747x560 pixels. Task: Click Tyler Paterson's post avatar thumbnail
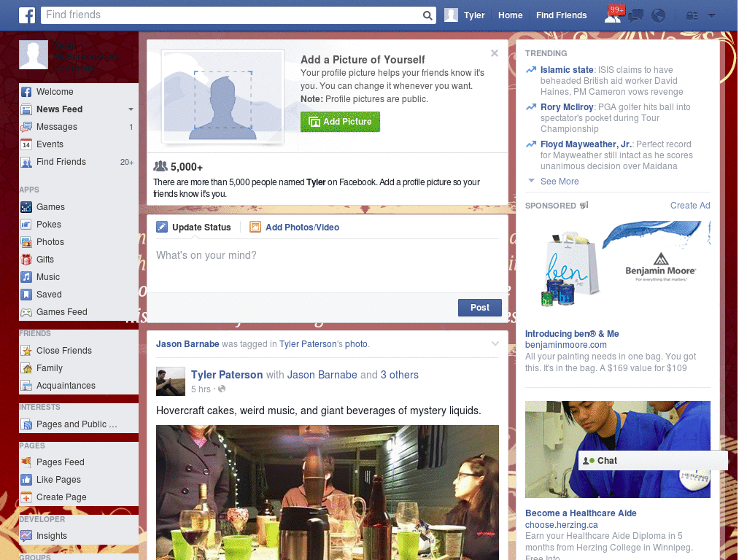(x=171, y=381)
